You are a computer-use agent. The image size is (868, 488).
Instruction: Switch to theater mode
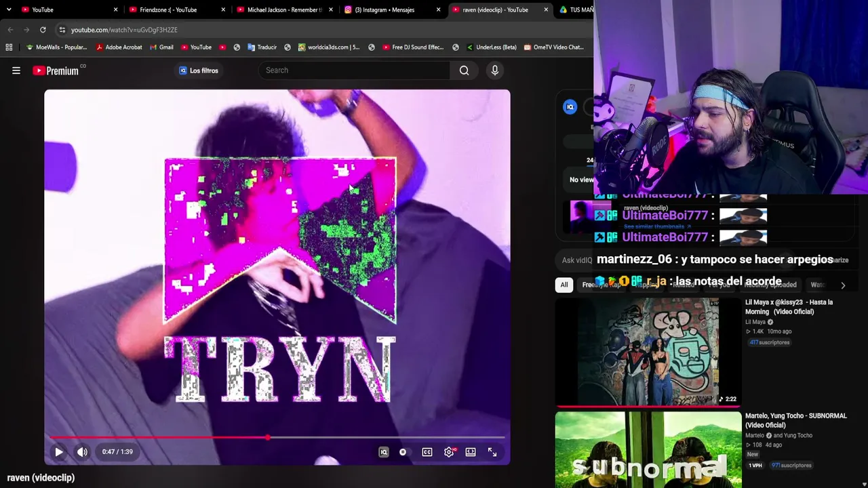click(471, 452)
